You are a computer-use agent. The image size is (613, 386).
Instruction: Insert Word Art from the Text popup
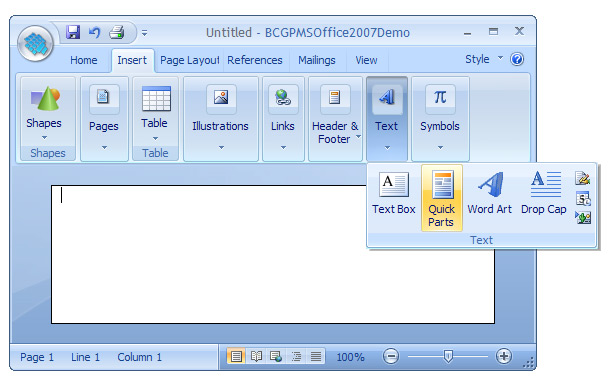(489, 193)
